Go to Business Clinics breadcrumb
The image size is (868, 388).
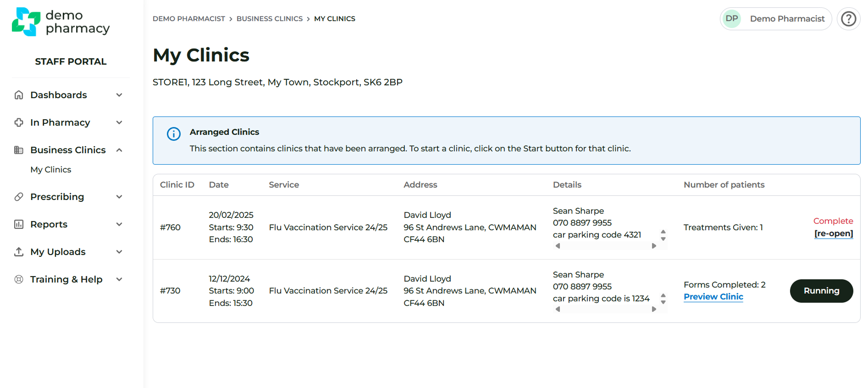[269, 19]
